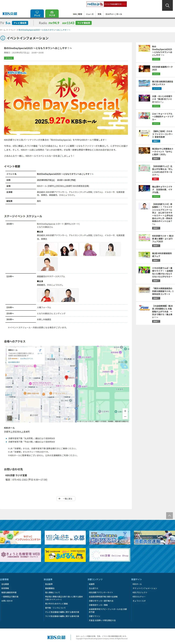Zoom in on the map with plus
175x644 pixels.
[125, 411]
